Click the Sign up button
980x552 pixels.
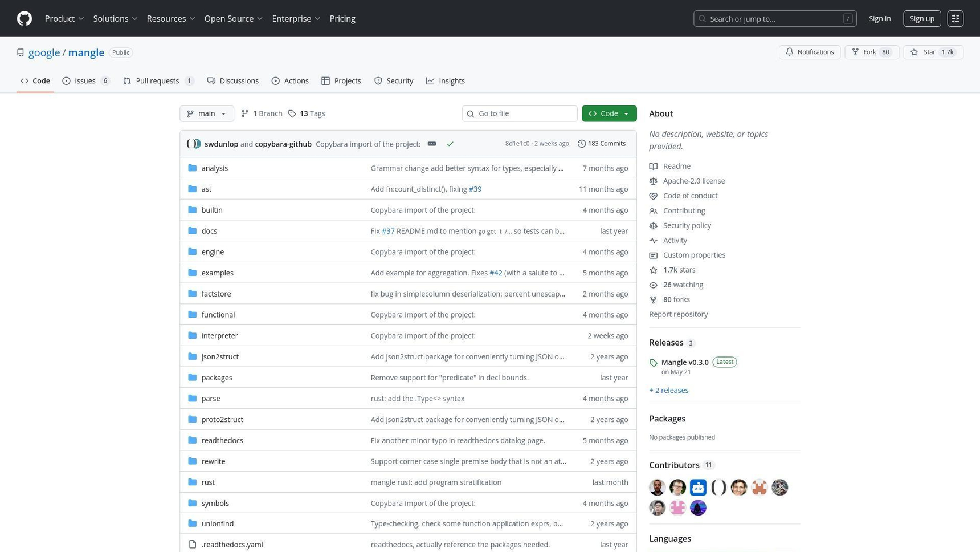tap(921, 18)
